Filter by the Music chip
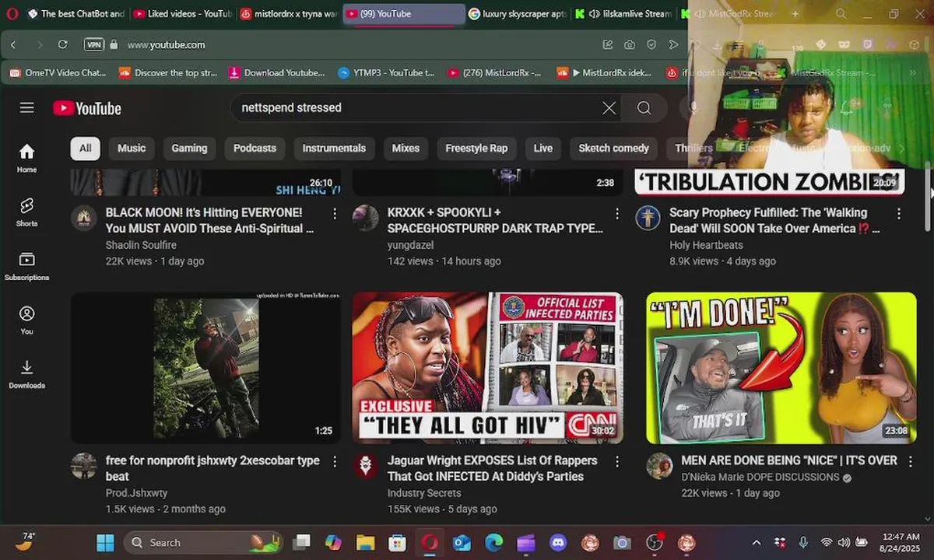Screen dimensions: 934x560 (x=132, y=149)
